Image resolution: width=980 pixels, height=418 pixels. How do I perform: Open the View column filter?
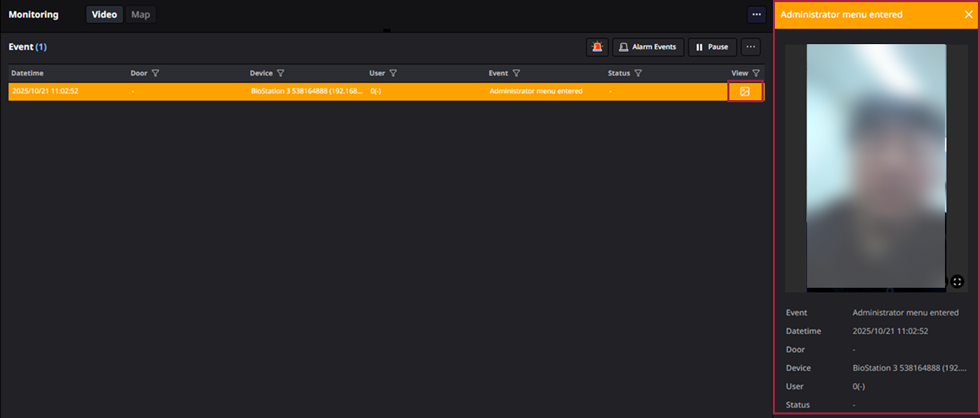pos(755,74)
